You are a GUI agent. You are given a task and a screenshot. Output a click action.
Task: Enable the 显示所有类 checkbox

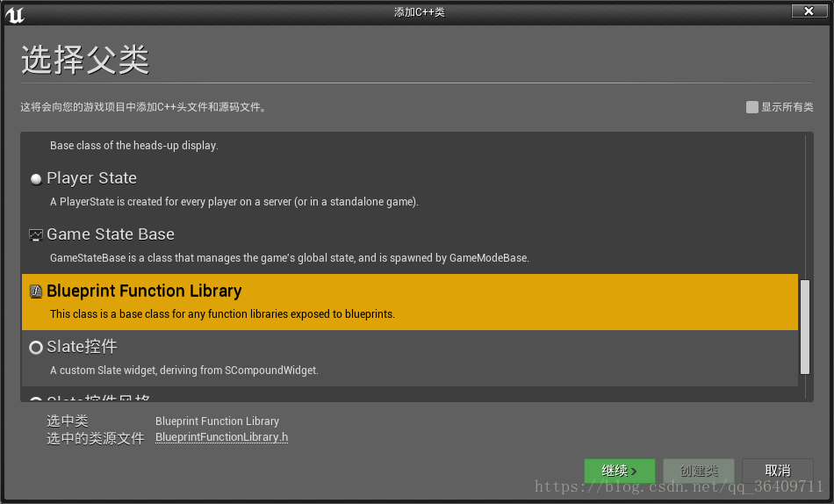pos(751,107)
